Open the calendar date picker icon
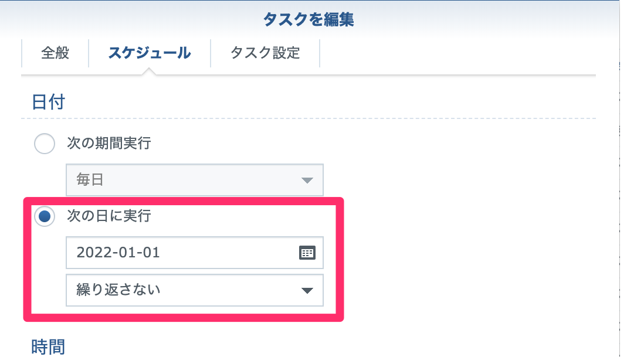Image resolution: width=644 pixels, height=357 pixels. (307, 253)
